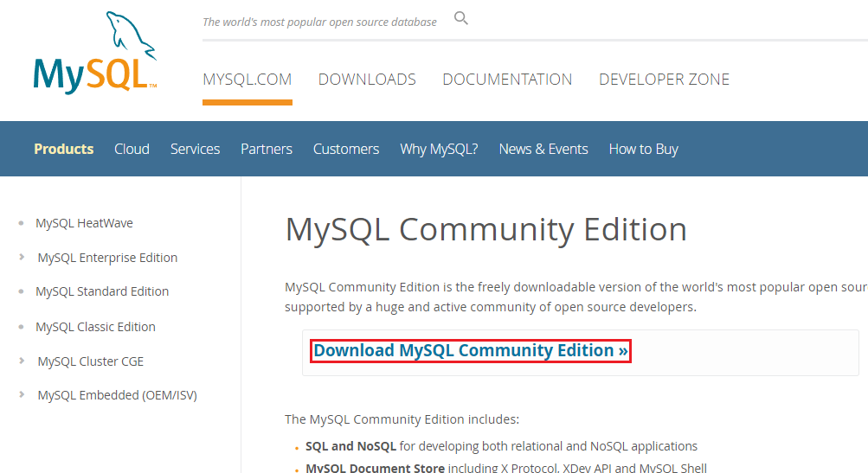Open the DEVELOPER ZONE tab
868x473 pixels.
664,79
